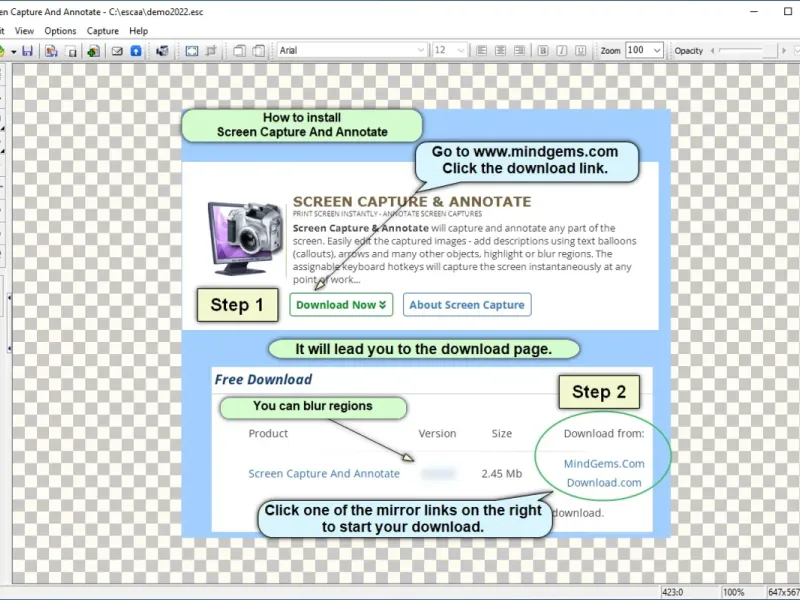
Task: Click the 647x567 size status bar entry
Action: click(x=784, y=592)
